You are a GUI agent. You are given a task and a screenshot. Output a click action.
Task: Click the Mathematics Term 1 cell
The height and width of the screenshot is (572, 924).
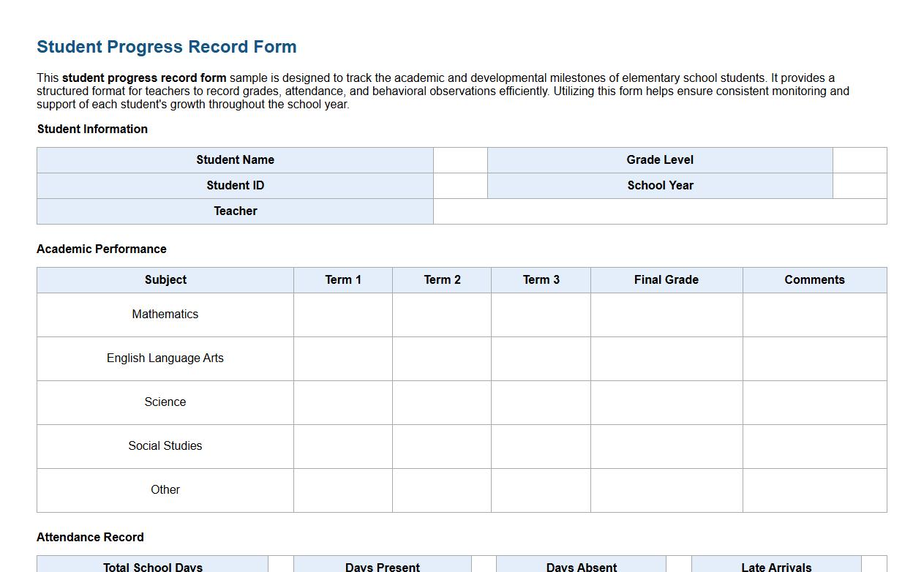342,315
